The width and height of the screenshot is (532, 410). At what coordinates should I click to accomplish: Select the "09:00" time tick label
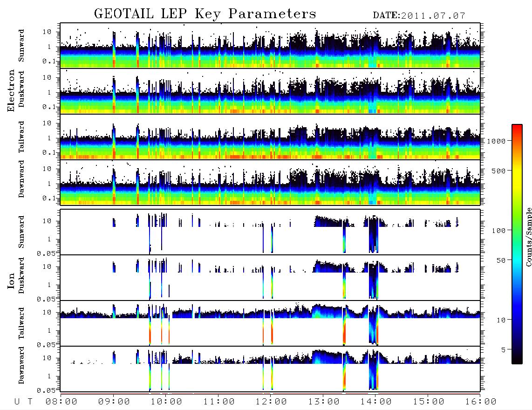click(x=114, y=402)
